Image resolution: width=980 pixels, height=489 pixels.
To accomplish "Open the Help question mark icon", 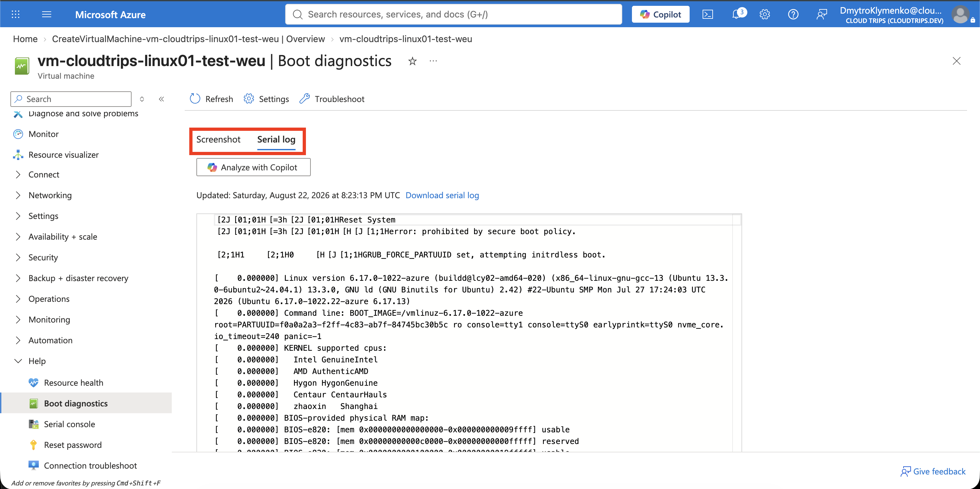I will coord(793,15).
